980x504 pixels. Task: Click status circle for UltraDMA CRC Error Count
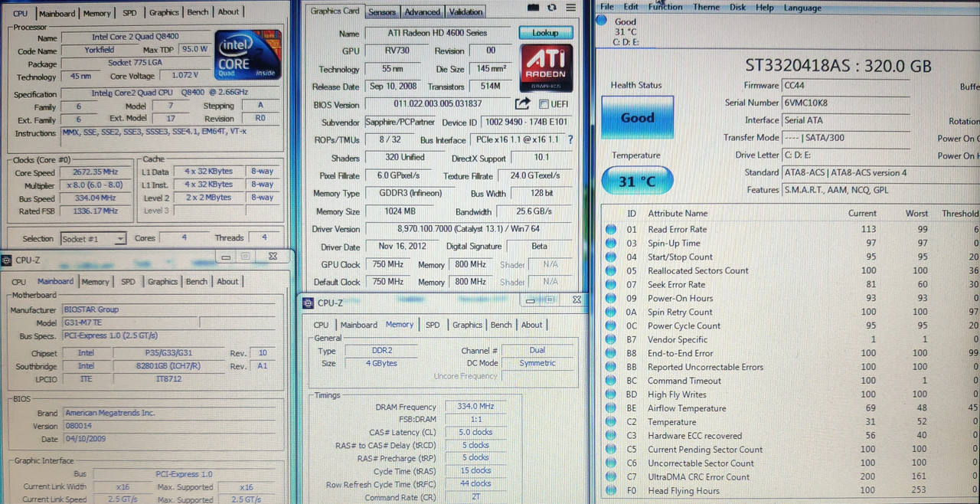(611, 476)
